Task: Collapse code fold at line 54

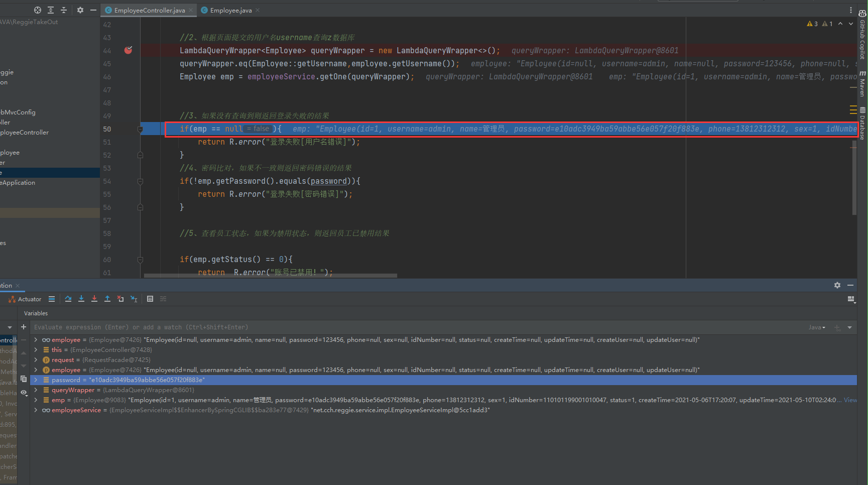Action: [x=140, y=181]
